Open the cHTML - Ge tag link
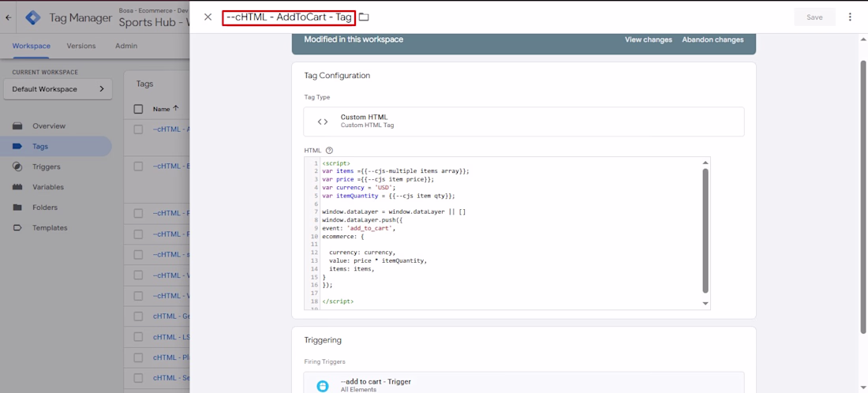The width and height of the screenshot is (868, 393). point(171,316)
